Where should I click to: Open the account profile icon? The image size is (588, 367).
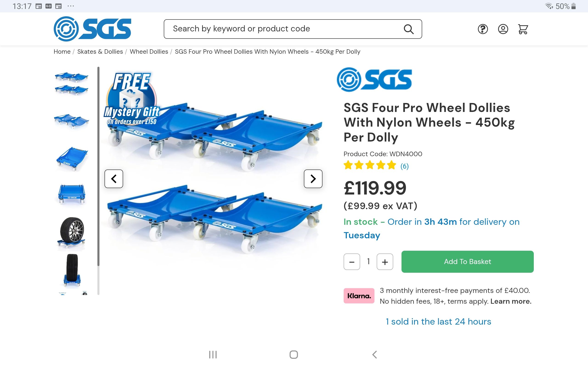(x=503, y=29)
